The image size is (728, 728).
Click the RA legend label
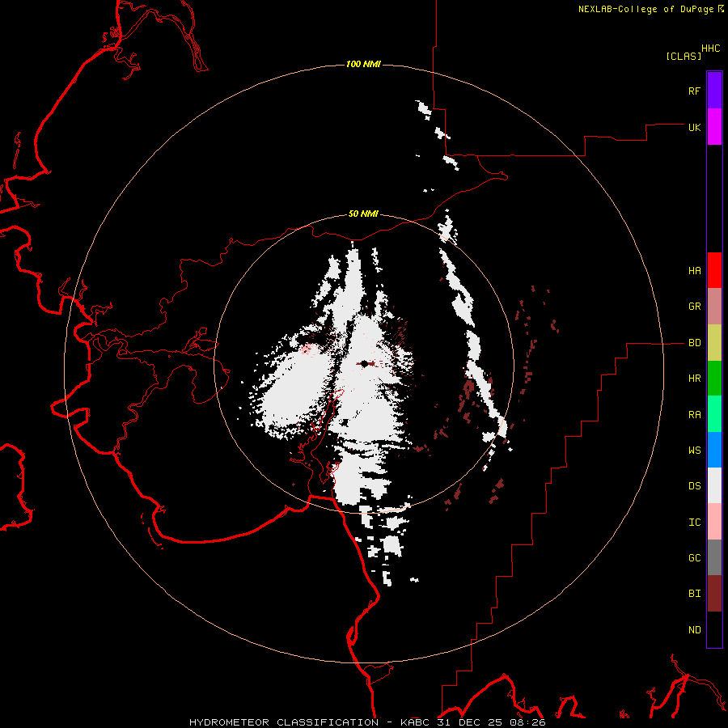[694, 415]
